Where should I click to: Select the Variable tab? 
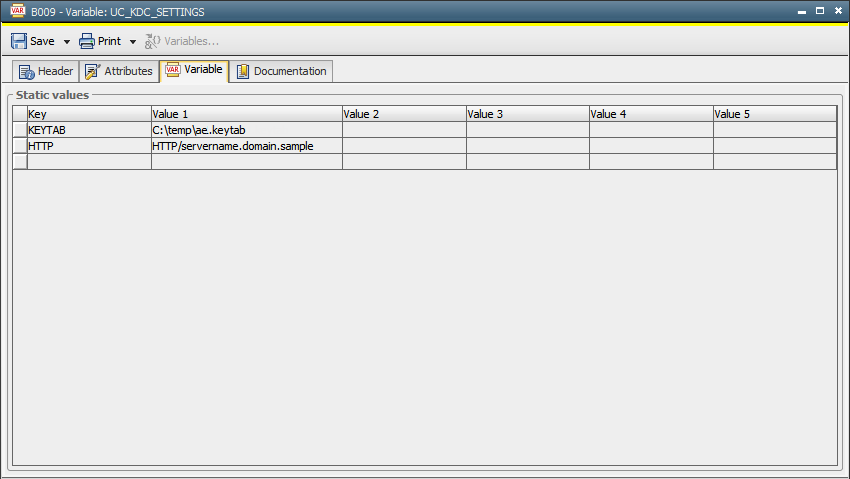click(194, 70)
